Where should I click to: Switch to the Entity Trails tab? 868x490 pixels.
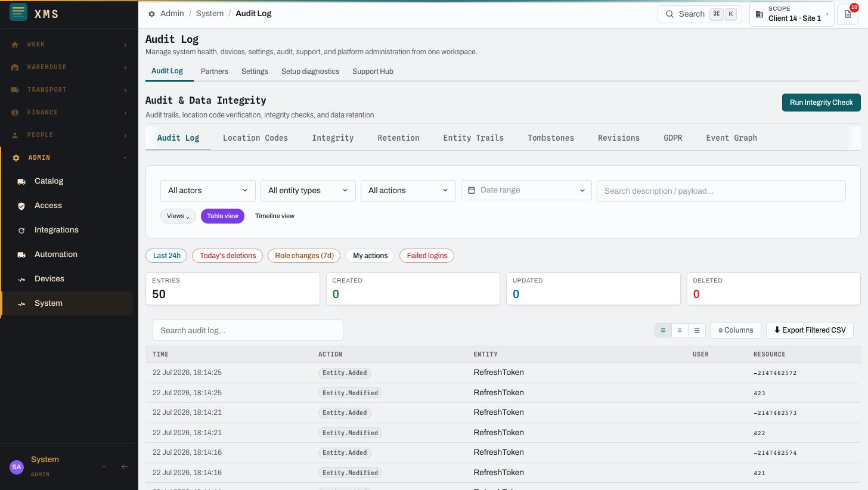point(473,138)
